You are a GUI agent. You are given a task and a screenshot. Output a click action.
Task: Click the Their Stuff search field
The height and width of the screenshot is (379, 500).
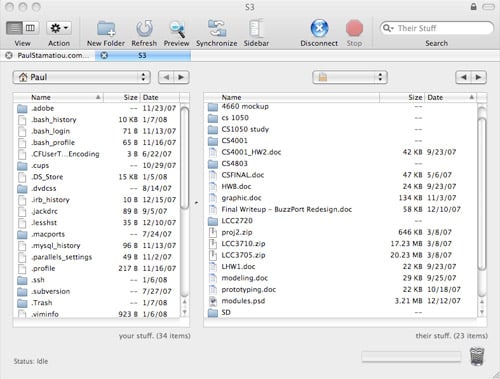point(437,28)
